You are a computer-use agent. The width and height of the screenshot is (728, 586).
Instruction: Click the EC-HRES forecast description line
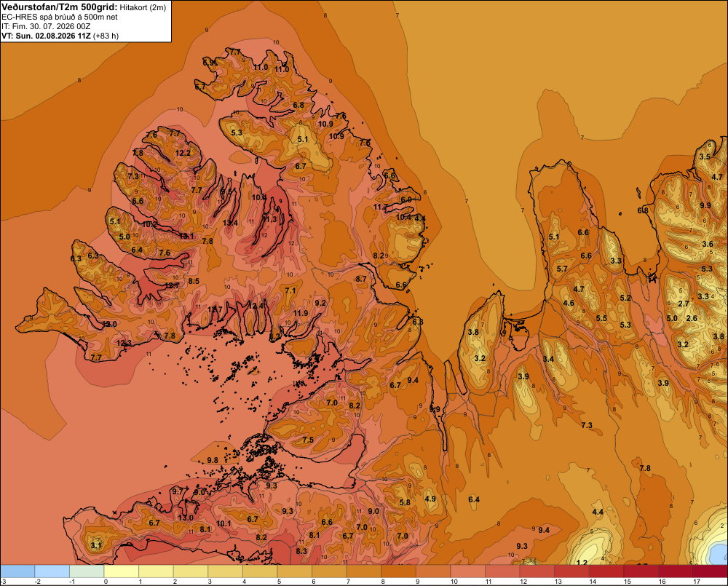point(60,17)
